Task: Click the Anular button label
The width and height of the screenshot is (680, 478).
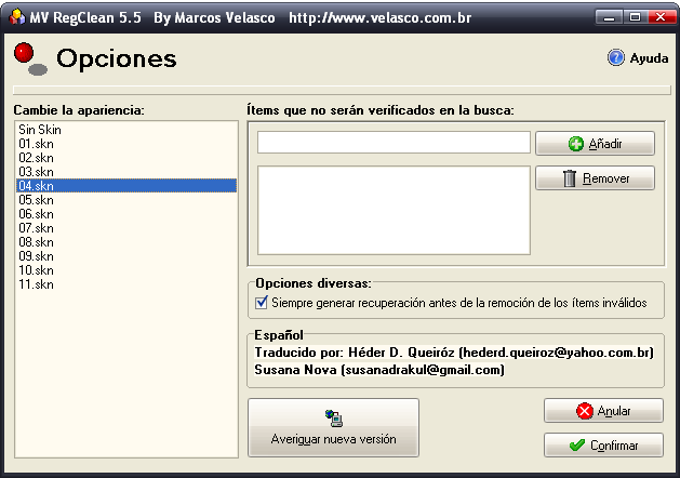Action: [614, 411]
